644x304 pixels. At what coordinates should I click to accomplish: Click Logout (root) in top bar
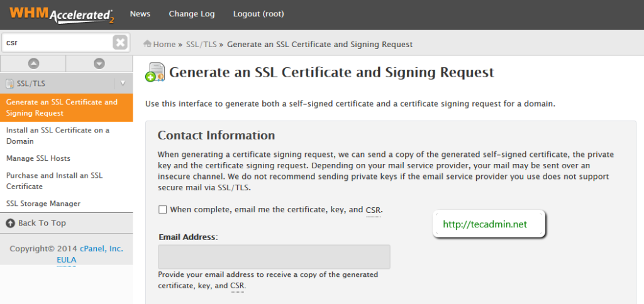(x=258, y=14)
